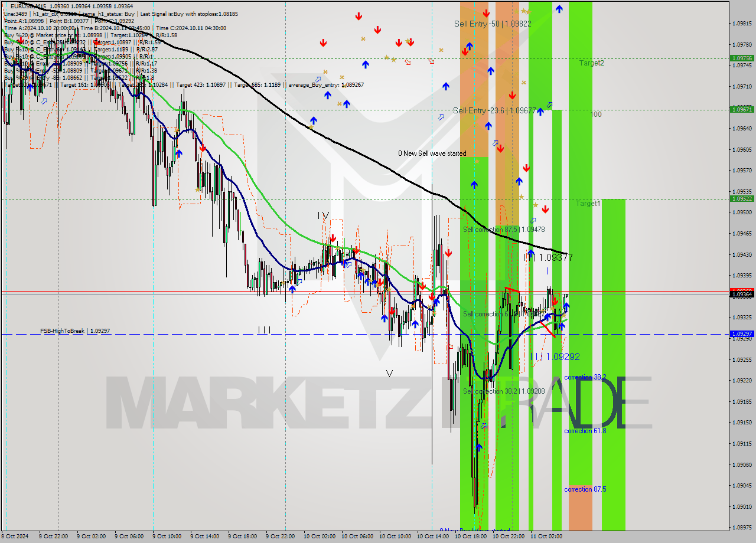Image resolution: width=756 pixels, height=543 pixels.
Task: Click the 1.09710 price axis value
Action: (742, 86)
